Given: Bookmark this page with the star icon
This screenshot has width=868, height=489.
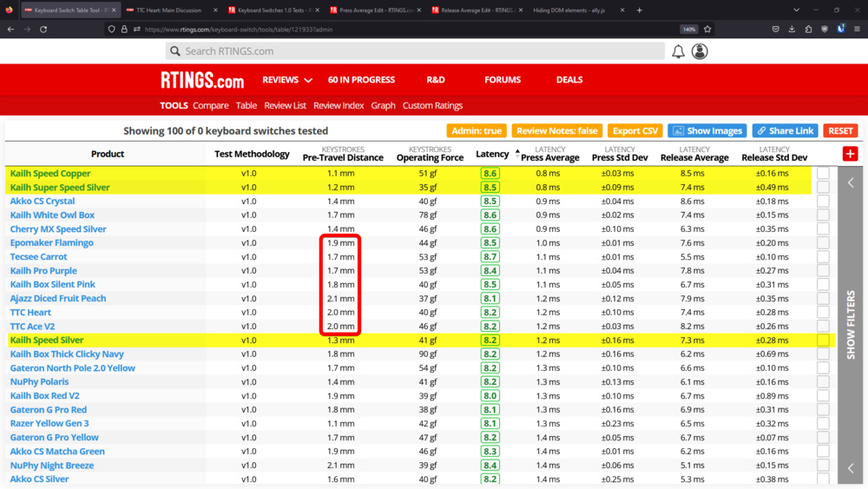Looking at the screenshot, I should coord(707,29).
